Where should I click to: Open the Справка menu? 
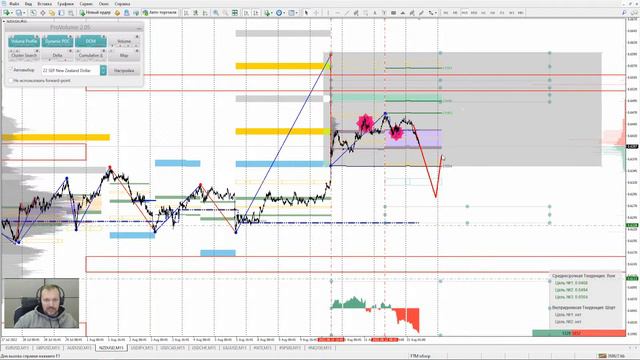pyautogui.click(x=122, y=4)
